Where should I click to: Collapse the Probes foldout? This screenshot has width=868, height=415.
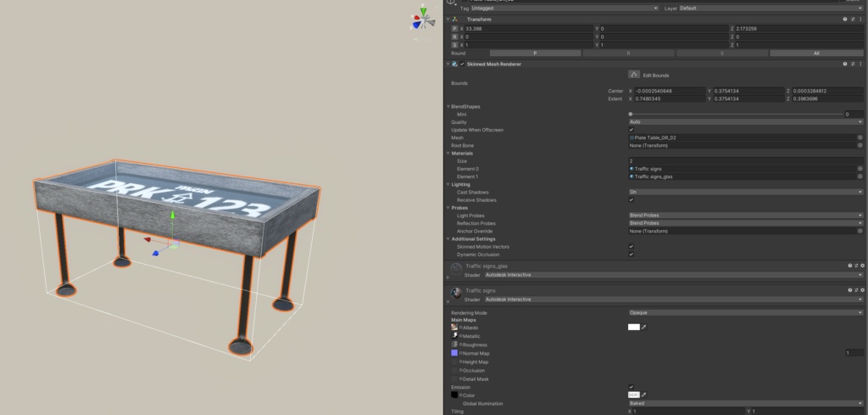click(x=448, y=208)
